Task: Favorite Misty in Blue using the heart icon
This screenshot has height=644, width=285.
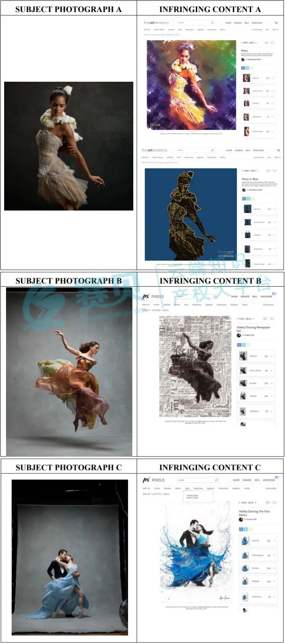Action: pyautogui.click(x=268, y=171)
